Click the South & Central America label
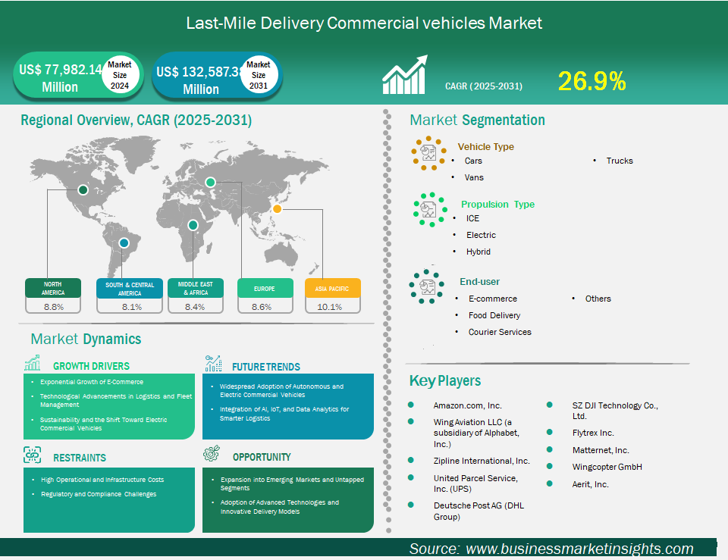The width and height of the screenshot is (728, 560). coord(130,289)
